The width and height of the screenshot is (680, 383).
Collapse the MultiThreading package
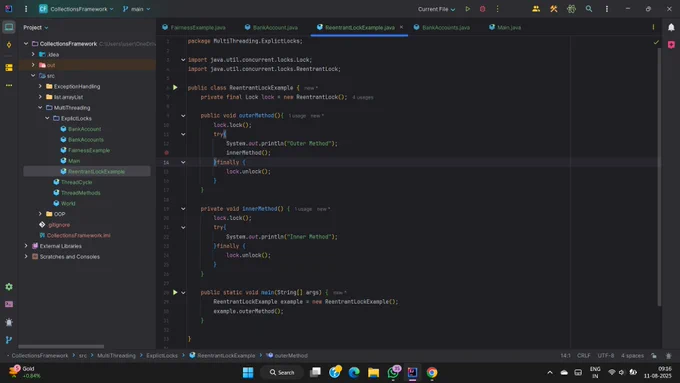pos(40,107)
